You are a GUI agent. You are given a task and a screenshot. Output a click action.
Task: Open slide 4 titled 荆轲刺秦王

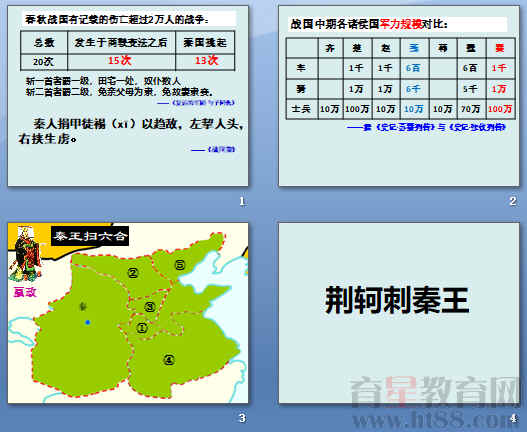tap(399, 313)
